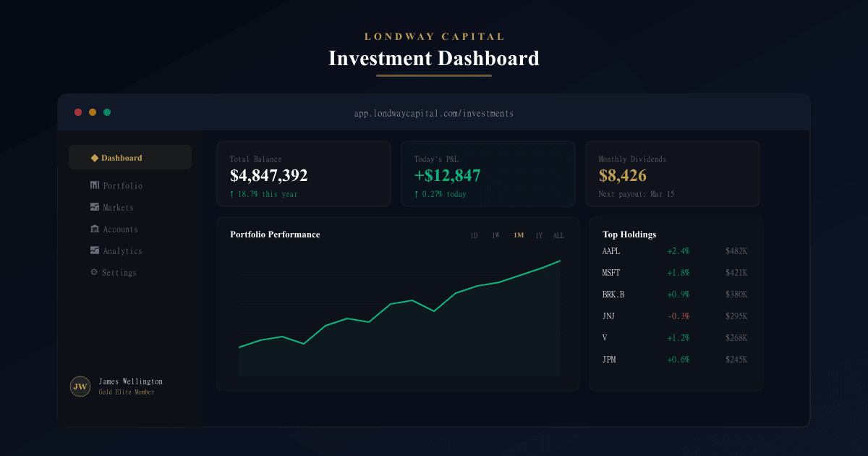Open Accounts using the bank icon
868x456 pixels.
tap(94, 229)
